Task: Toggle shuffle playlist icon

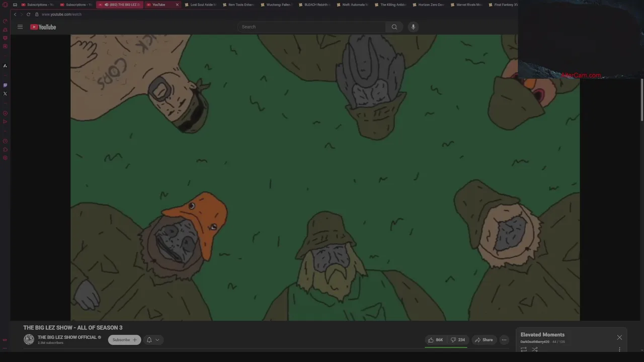Action: point(535,349)
